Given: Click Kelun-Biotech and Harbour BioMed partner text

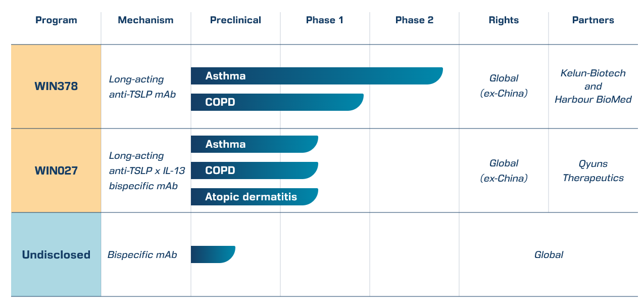Looking at the screenshot, I should [593, 87].
